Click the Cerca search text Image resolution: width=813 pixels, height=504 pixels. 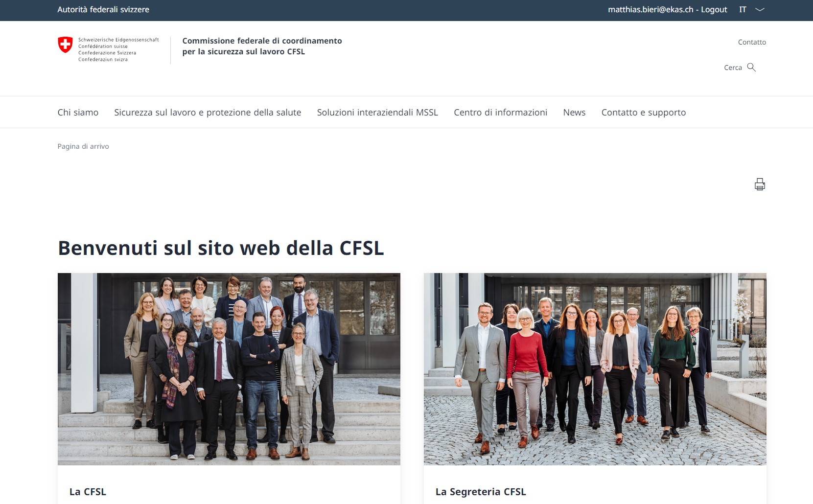tap(733, 68)
